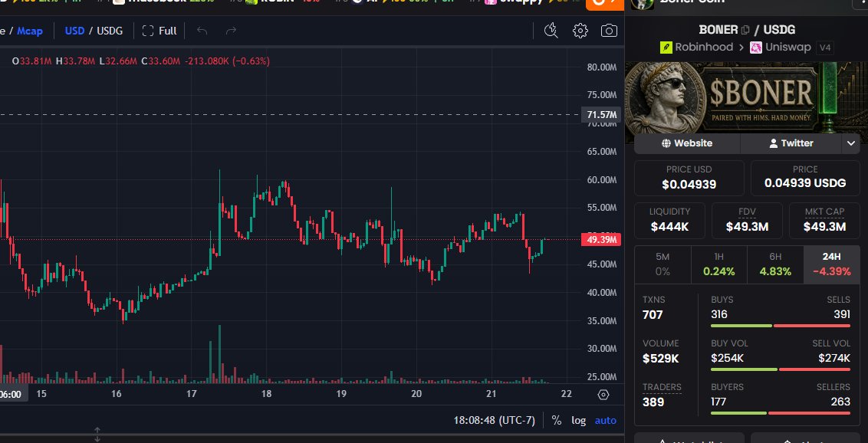Click the buys versus sells ratio bar
This screenshot has width=868, height=443.
[x=781, y=326]
